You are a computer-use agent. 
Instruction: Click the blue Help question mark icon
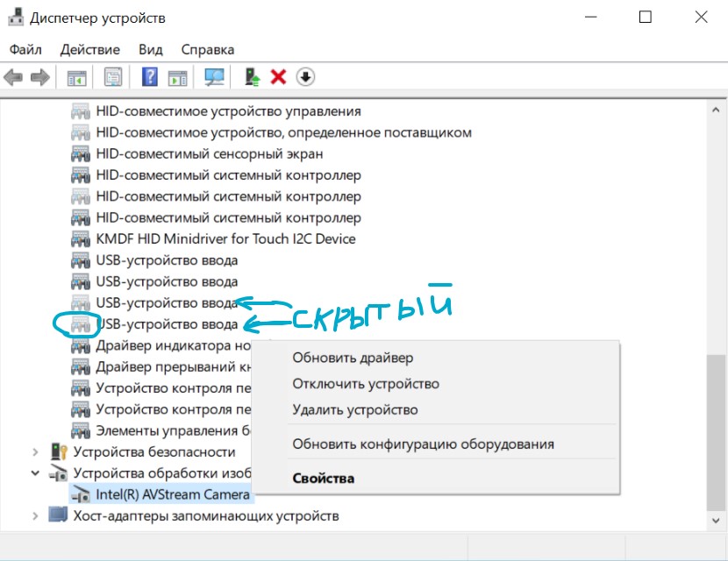coord(149,77)
